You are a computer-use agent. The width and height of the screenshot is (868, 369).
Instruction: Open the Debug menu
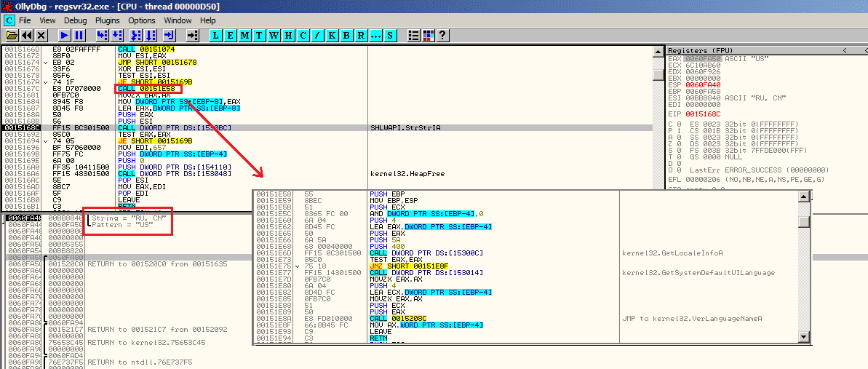(x=75, y=20)
